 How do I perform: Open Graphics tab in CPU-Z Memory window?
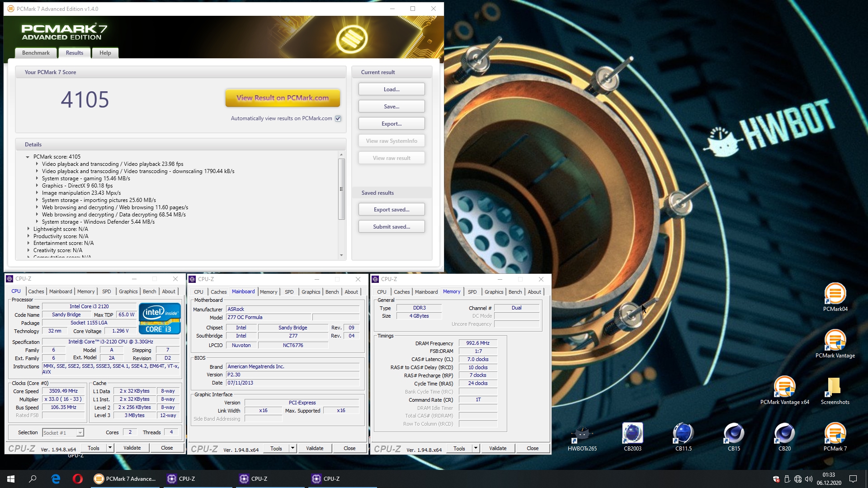click(x=494, y=292)
